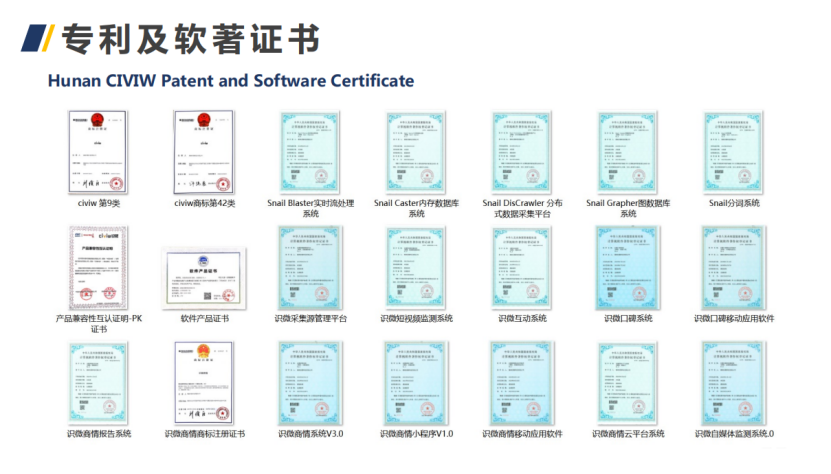The width and height of the screenshot is (831, 474).
Task: Click the caption text 识微互动系统
Action: [x=523, y=318]
